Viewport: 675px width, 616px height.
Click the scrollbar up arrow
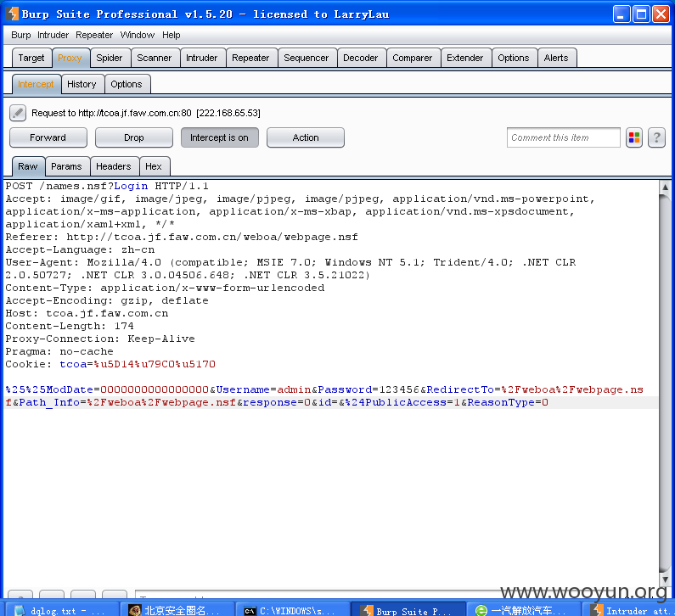tap(665, 188)
